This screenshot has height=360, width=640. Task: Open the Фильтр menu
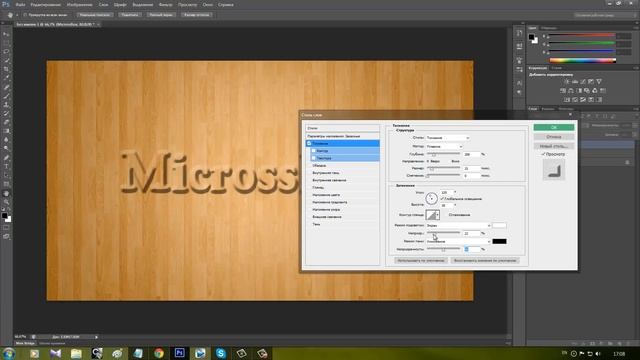coord(165,5)
